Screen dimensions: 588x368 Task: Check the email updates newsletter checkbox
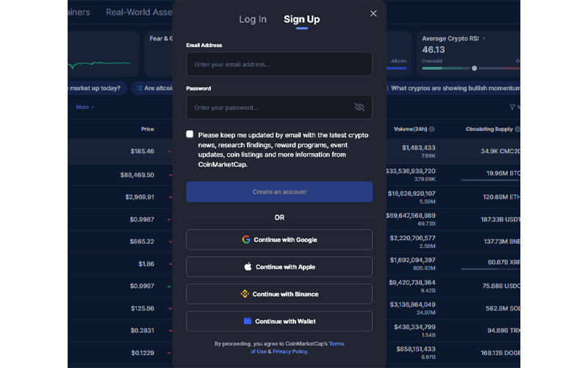(190, 135)
